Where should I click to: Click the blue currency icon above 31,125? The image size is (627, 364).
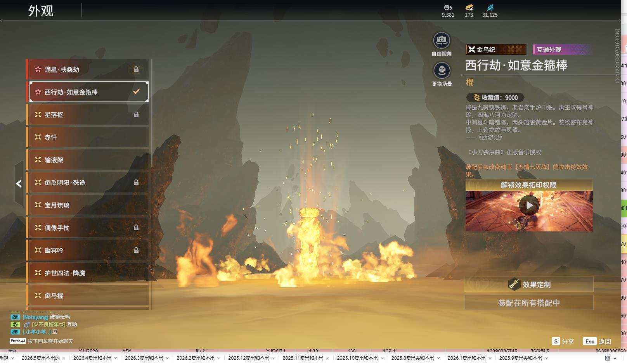click(490, 7)
